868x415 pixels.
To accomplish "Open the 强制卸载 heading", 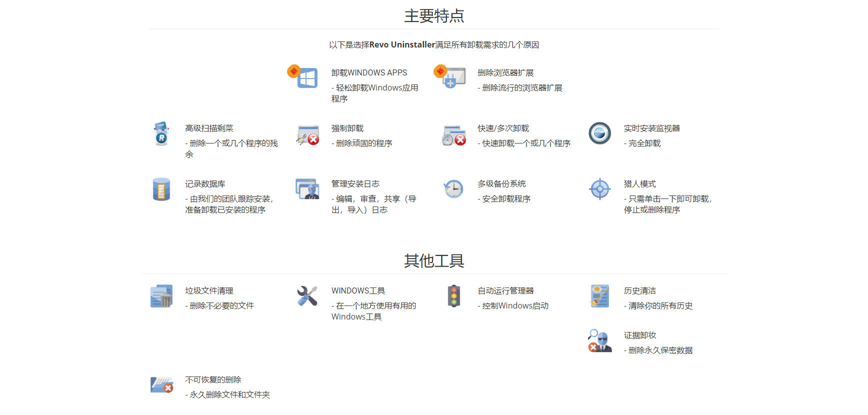I will coord(347,128).
